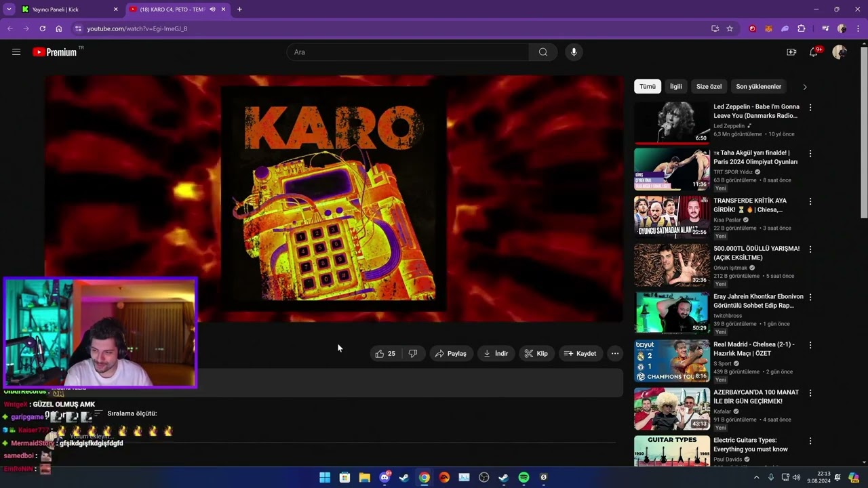Select the İlgili filter chip
This screenshot has height=488, width=868.
point(676,86)
